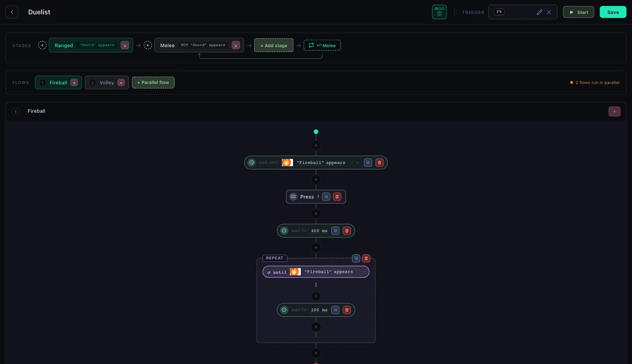Viewport: 632px width, 364px height.
Task: Add a step after the Press step
Action: pyautogui.click(x=316, y=213)
